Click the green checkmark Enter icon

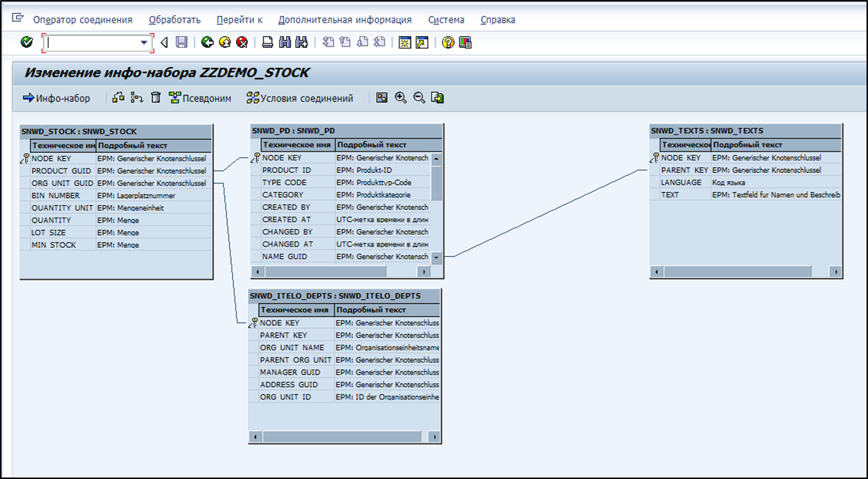tap(27, 43)
